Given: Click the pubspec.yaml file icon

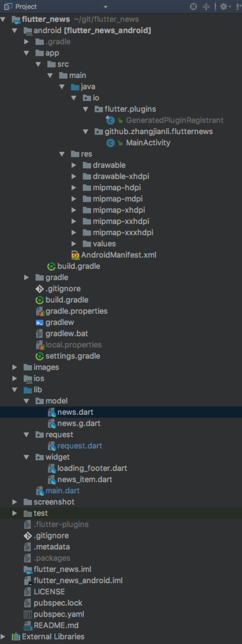Looking at the screenshot, I should [x=28, y=614].
